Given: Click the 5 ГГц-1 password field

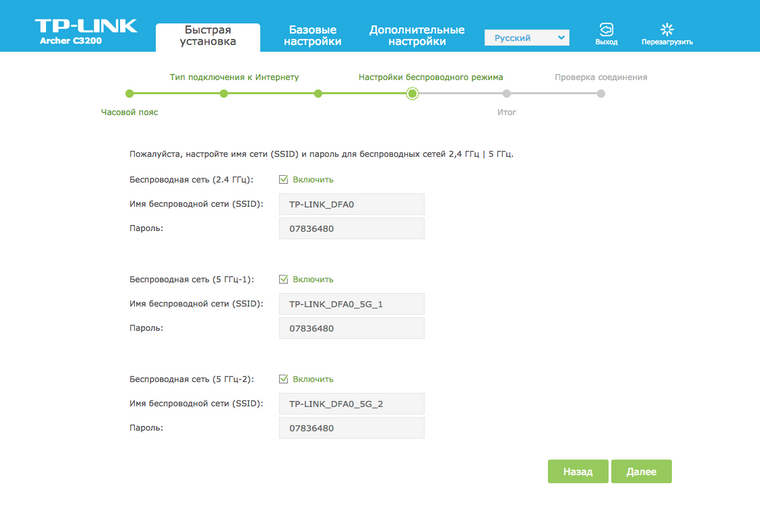Looking at the screenshot, I should pyautogui.click(x=352, y=328).
